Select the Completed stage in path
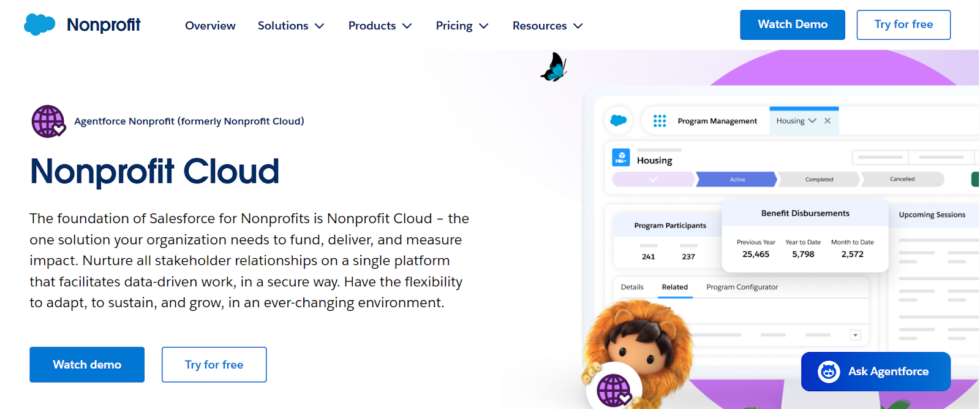980x409 pixels. (x=819, y=180)
